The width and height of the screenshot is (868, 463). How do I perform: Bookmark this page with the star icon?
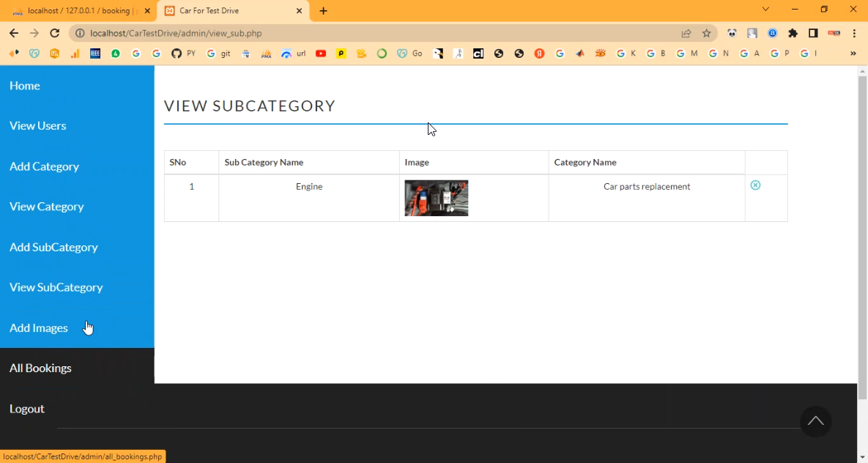[706, 33]
